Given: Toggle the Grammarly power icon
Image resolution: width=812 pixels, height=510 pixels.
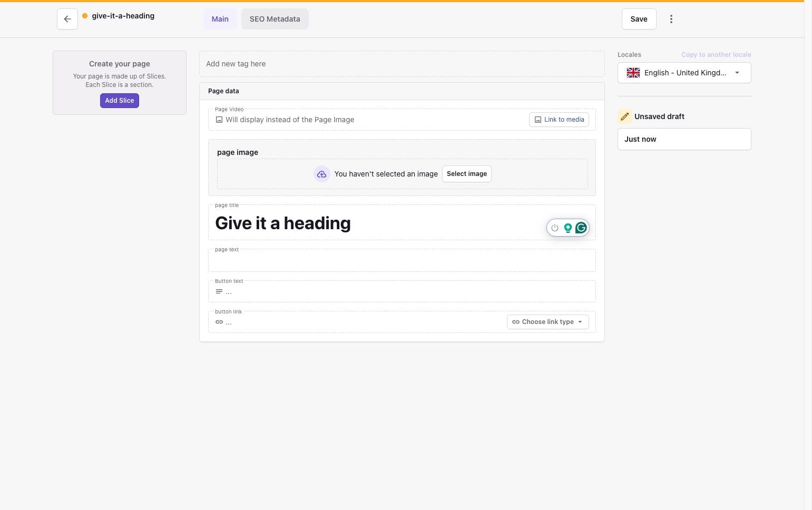Looking at the screenshot, I should point(554,228).
